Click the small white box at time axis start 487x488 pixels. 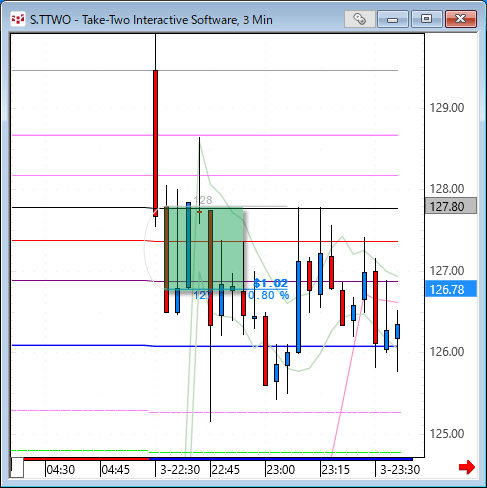pyautogui.click(x=17, y=468)
